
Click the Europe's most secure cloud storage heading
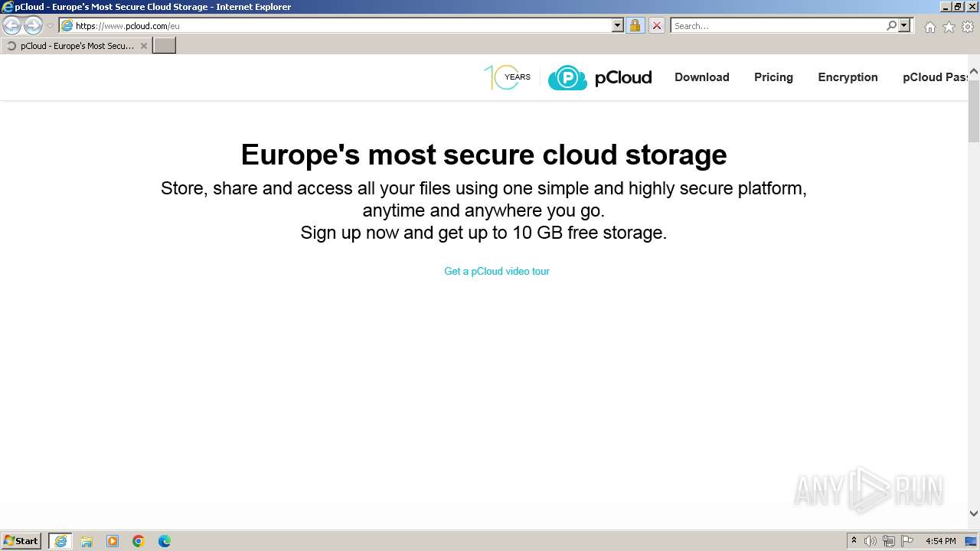pos(484,155)
